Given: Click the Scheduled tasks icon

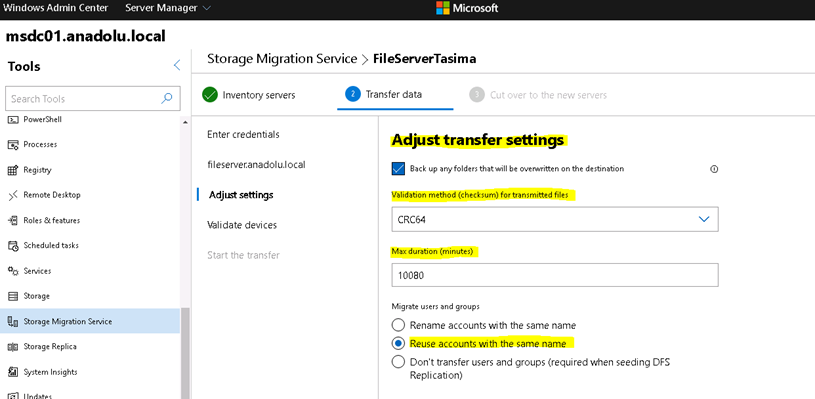Looking at the screenshot, I should click(13, 246).
